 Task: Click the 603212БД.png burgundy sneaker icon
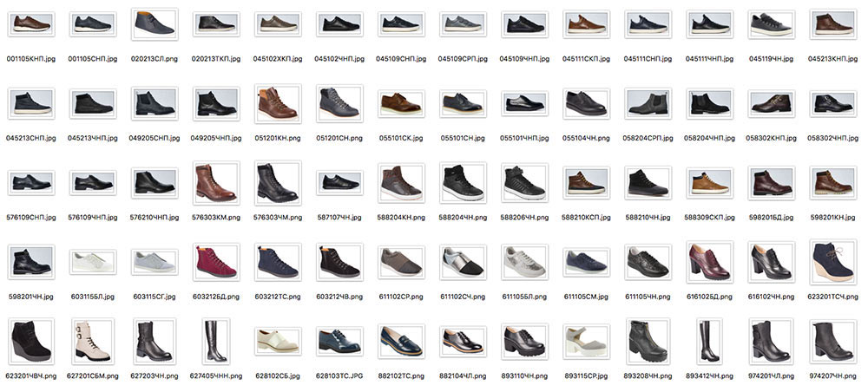tap(216, 261)
